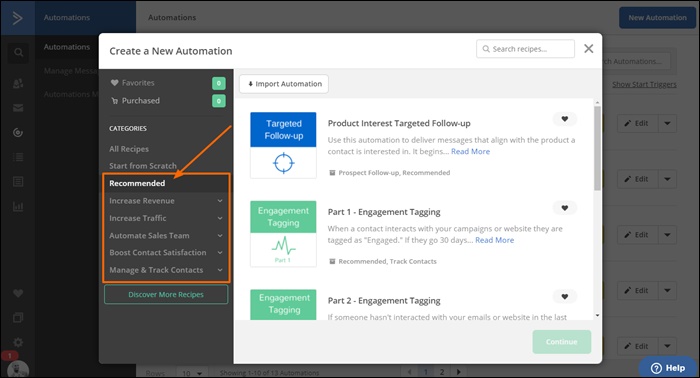Expand Increase Revenue chevron
The image size is (700, 378).
[220, 201]
